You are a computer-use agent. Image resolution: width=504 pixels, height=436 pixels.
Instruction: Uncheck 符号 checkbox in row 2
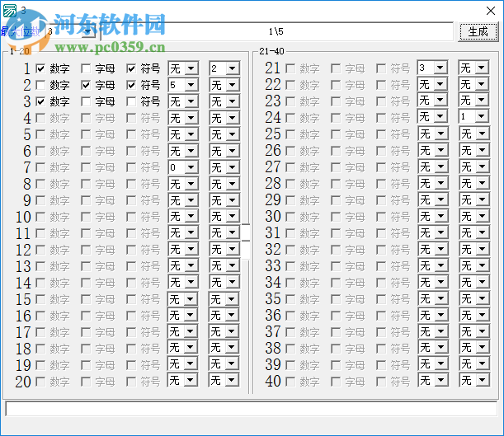point(131,85)
